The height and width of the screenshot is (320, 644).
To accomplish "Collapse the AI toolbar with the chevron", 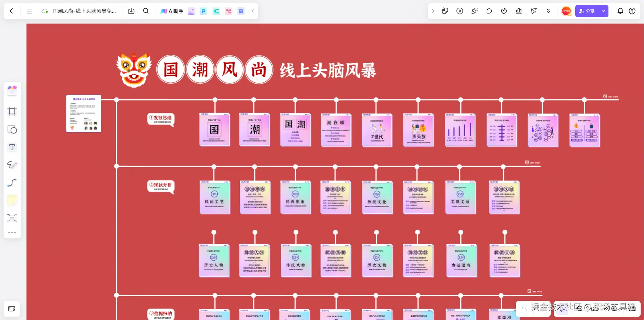I will coord(253,11).
